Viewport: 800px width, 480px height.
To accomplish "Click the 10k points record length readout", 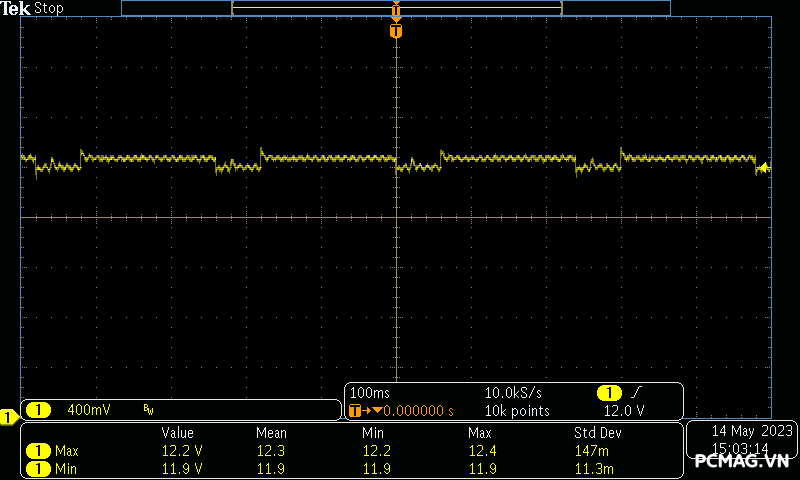I will click(517, 411).
